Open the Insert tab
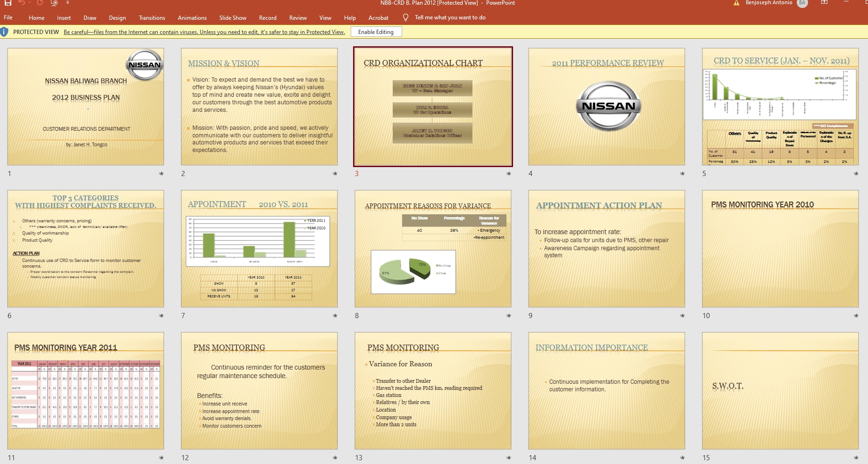Screen dimensions: 868x464 click(64, 18)
